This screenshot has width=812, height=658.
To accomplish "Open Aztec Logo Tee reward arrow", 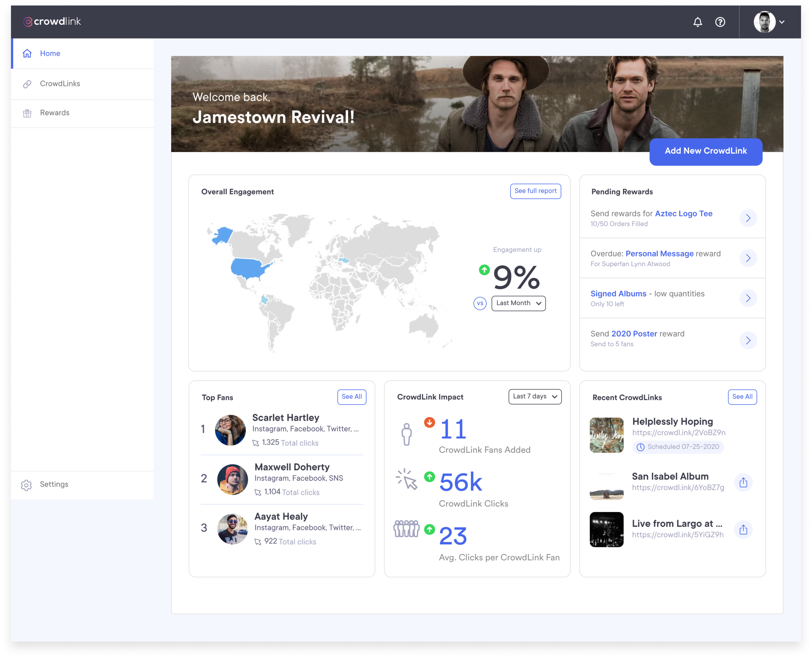I will 748,218.
